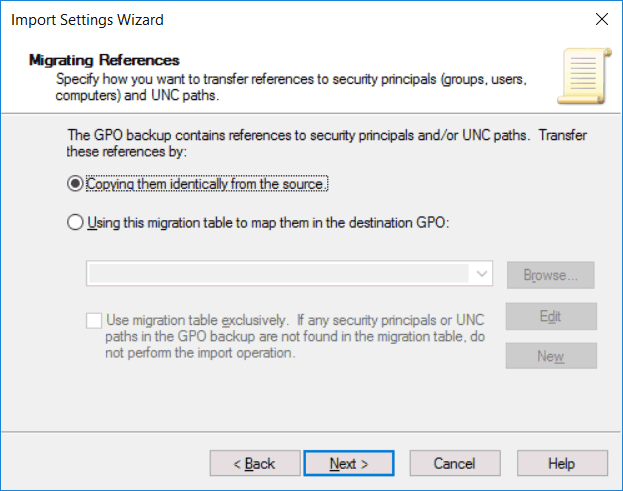This screenshot has height=491, width=623.
Task: Click the New migration table button
Action: tap(551, 356)
